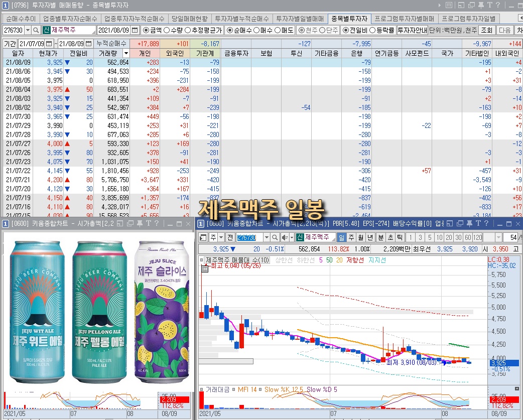Expand the 제주맥주 name field corner in investor window
The width and height of the screenshot is (523, 420).
pos(94,32)
